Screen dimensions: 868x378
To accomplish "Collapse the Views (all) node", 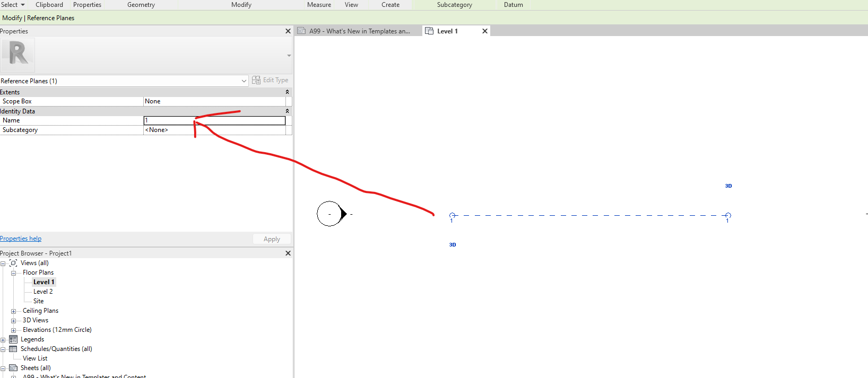I will [3, 263].
